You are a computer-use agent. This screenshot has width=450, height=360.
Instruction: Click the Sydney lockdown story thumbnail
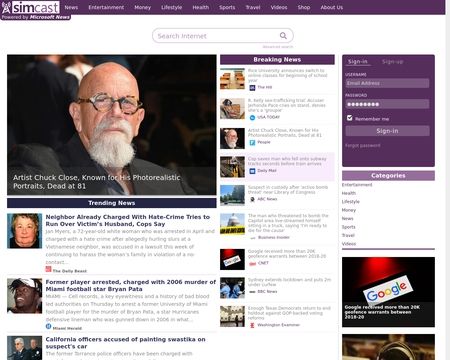[232, 288]
